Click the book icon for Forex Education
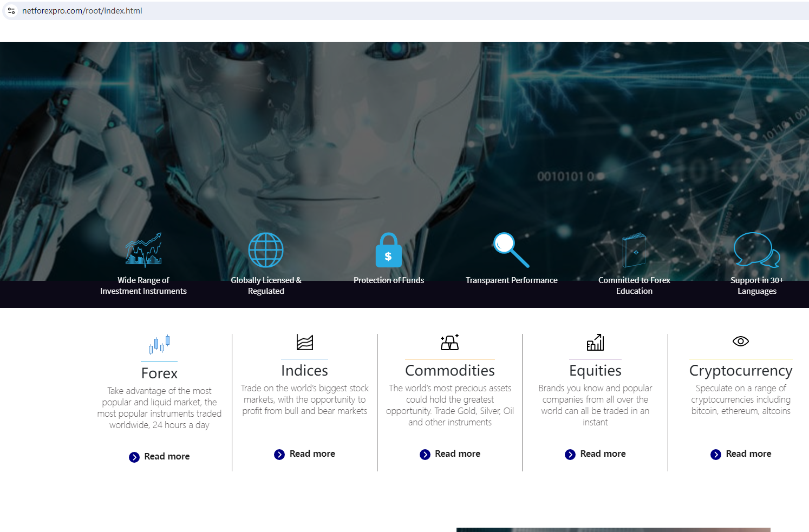The height and width of the screenshot is (532, 809). tap(634, 250)
